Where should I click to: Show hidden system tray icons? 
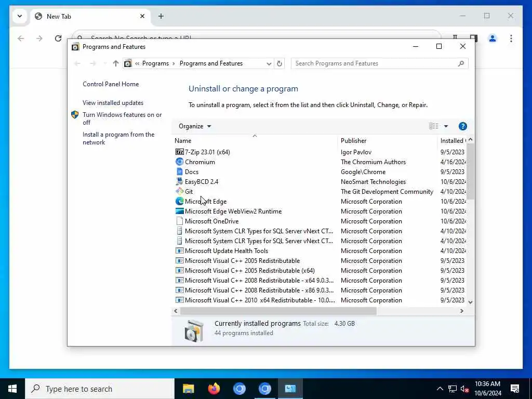click(x=440, y=389)
